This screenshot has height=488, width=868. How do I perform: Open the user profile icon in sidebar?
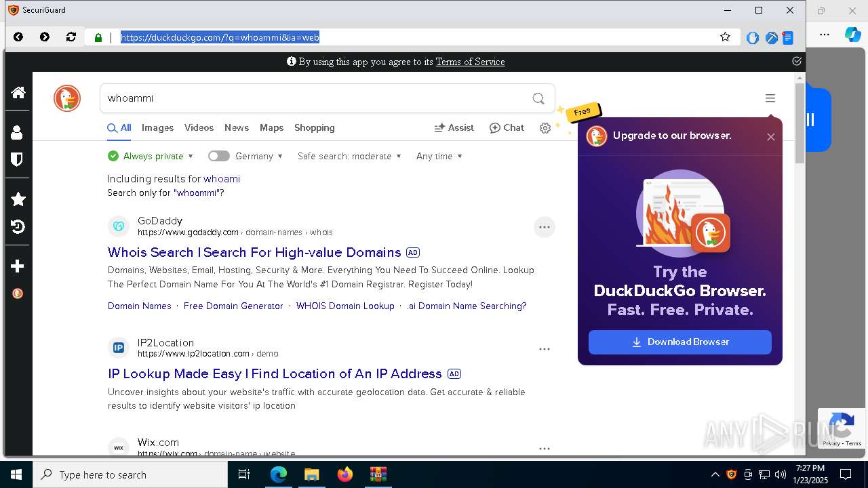[18, 132]
